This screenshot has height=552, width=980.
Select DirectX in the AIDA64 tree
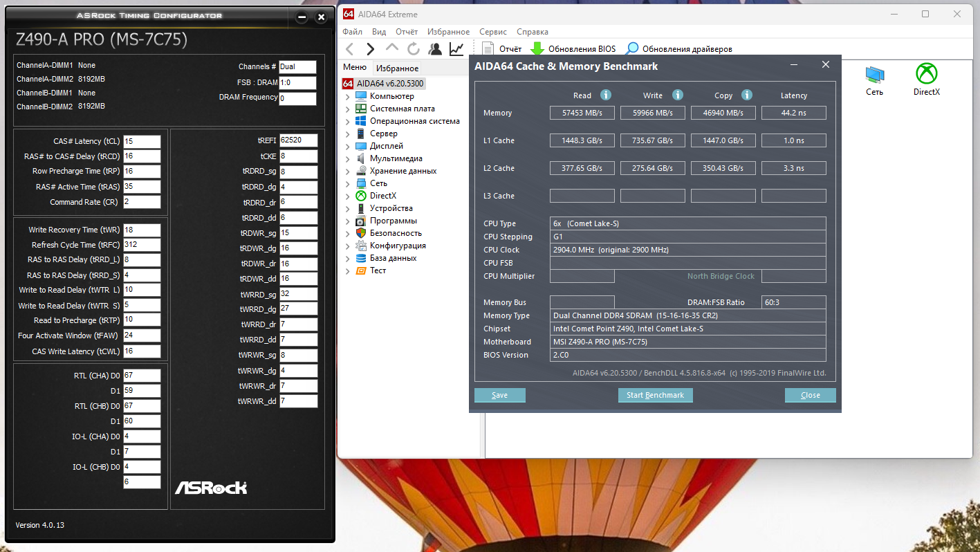pyautogui.click(x=383, y=196)
